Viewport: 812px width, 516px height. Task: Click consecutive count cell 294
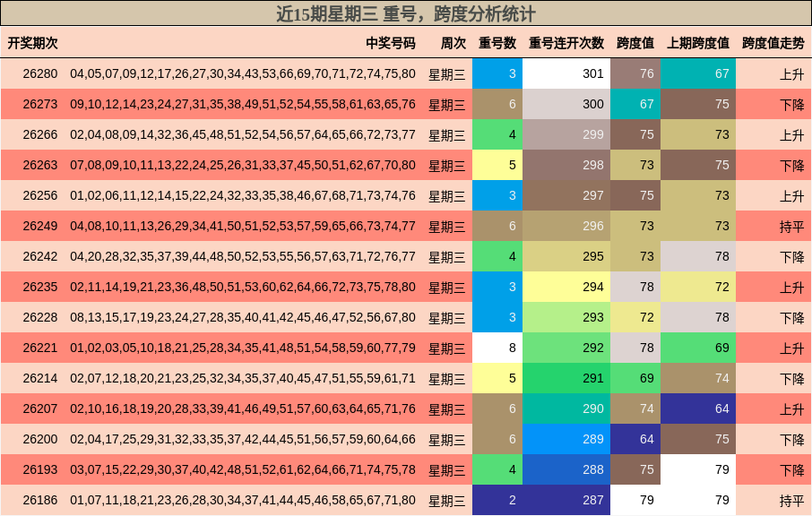[566, 287]
